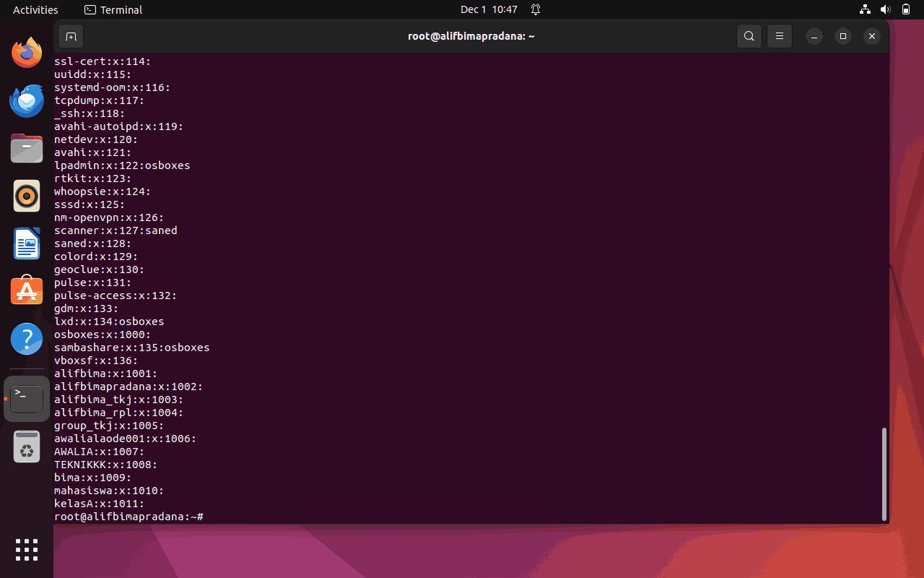924x578 pixels.
Task: Maximize the terminal window
Action: [842, 36]
